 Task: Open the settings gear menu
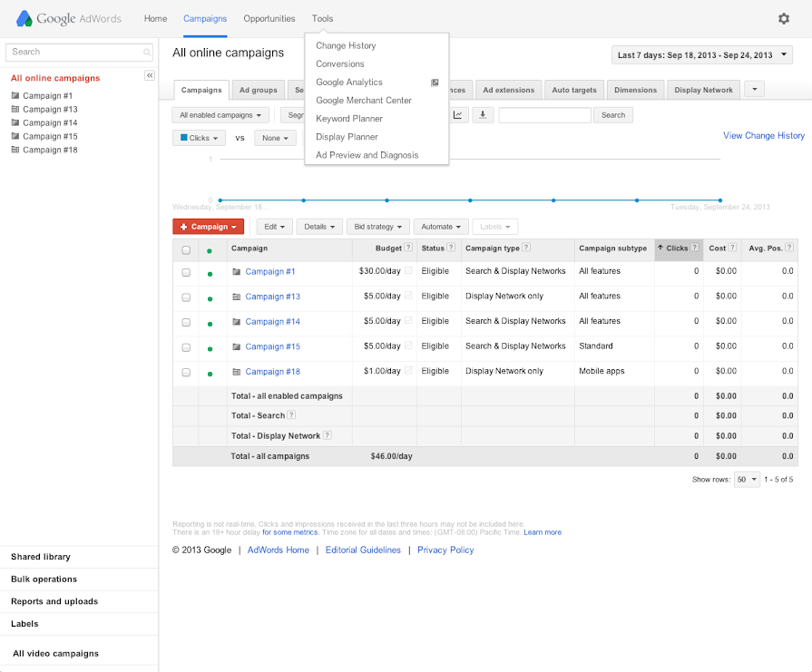pyautogui.click(x=784, y=18)
